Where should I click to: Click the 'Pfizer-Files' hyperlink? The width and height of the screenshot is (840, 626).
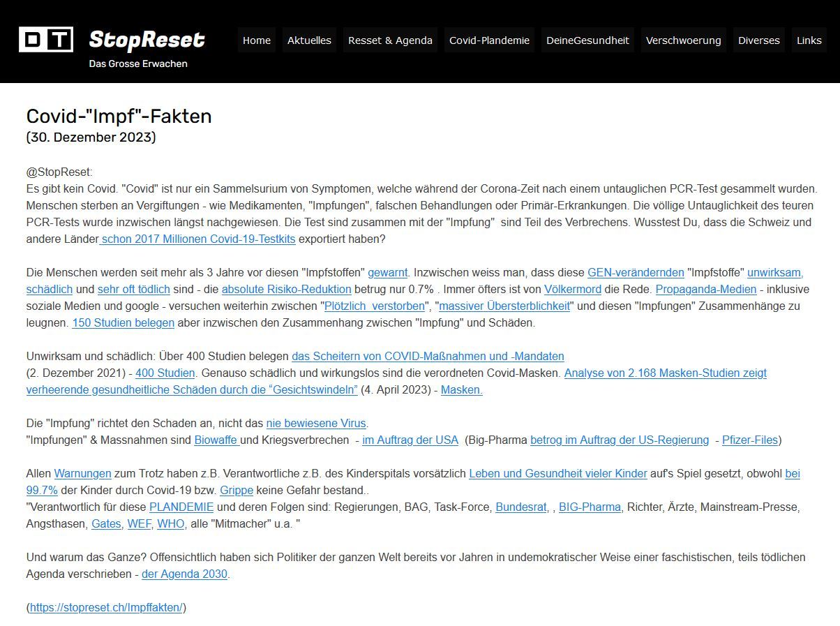[749, 440]
